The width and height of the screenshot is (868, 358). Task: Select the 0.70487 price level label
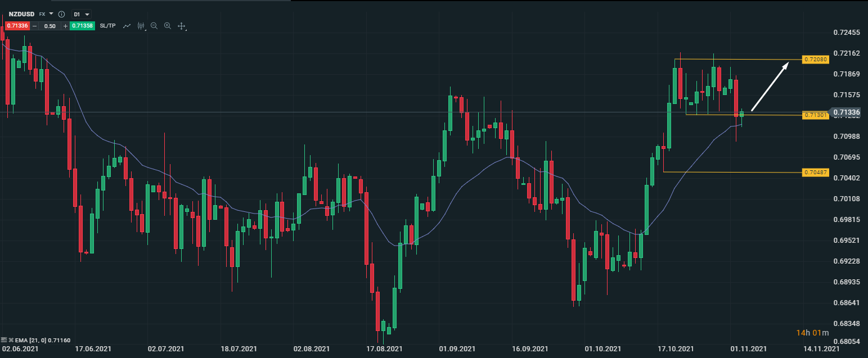click(x=815, y=173)
